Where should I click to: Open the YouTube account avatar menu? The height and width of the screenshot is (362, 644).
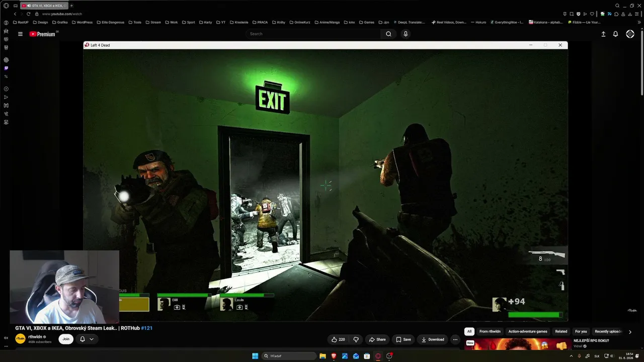pyautogui.click(x=630, y=34)
